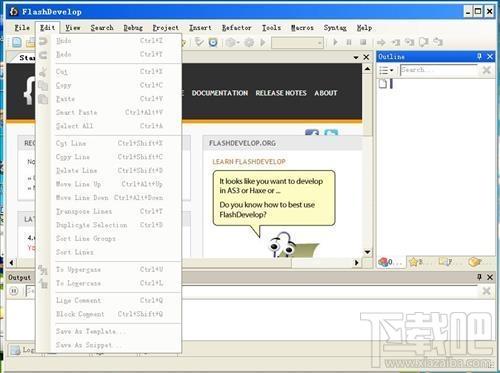
Task: Open the dropdown arrow beside Build Project cube
Action: pyautogui.click(x=238, y=43)
